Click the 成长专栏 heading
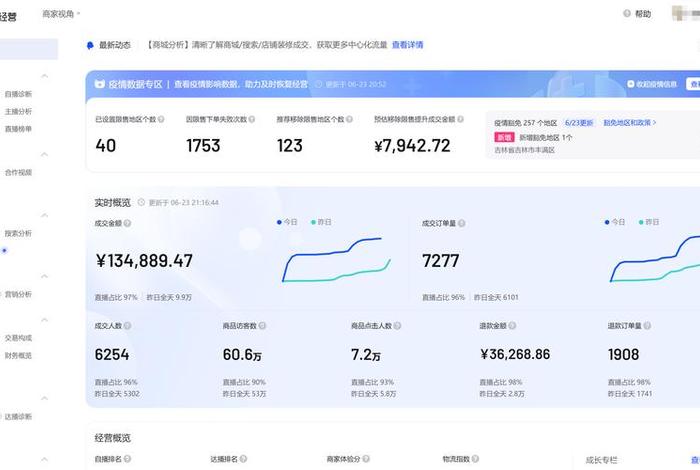This screenshot has height=470, width=700. pos(601,460)
